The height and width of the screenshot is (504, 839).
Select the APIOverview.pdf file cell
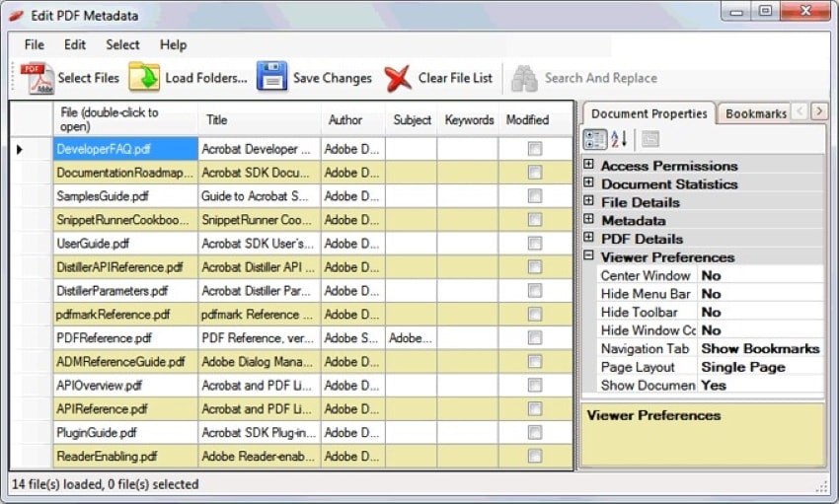point(125,386)
